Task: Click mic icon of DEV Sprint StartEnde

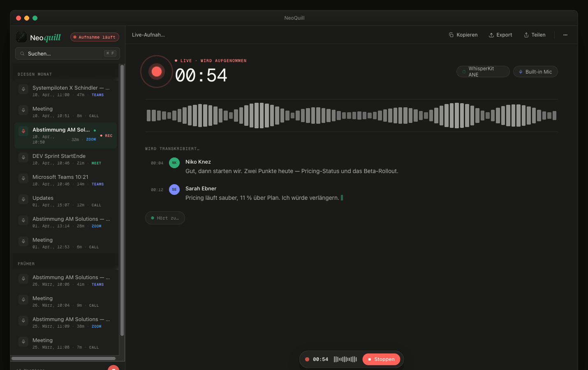Action: 23,157
